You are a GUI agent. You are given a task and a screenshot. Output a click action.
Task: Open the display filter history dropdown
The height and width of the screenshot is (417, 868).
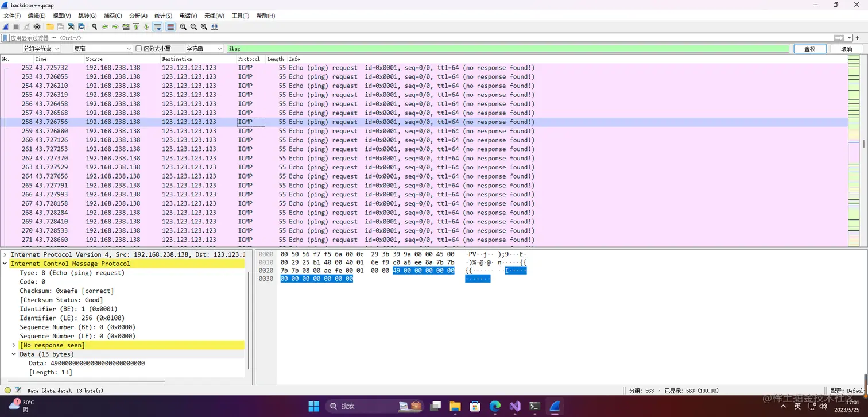click(x=850, y=38)
